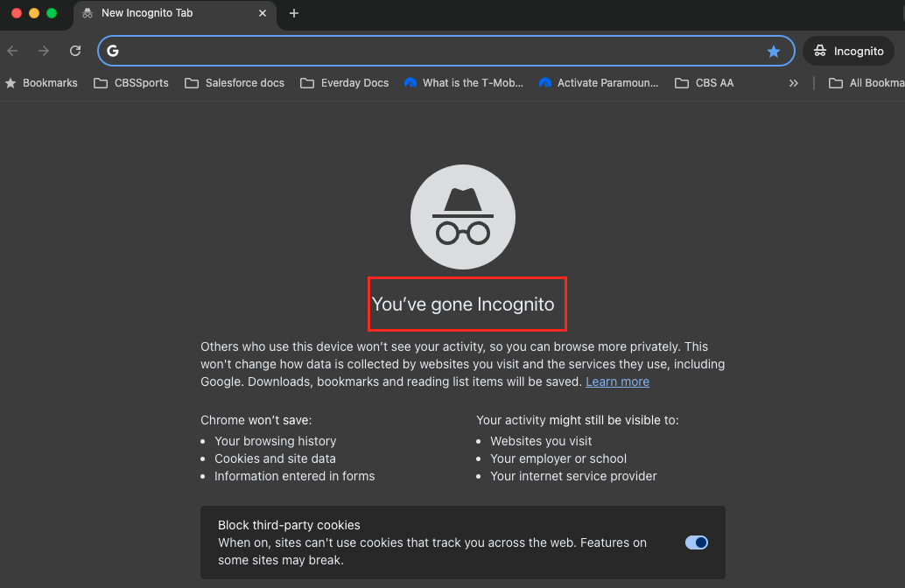Click the green fullscreen window button
Image resolution: width=905 pixels, height=588 pixels.
coord(52,13)
